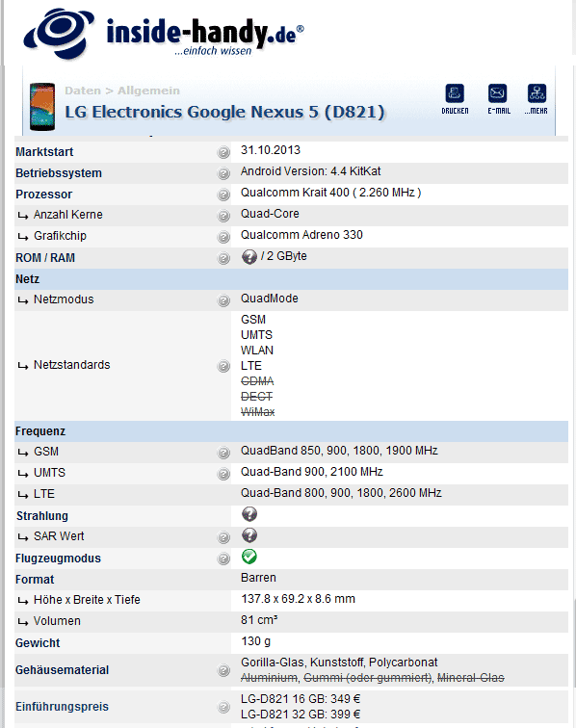Click the Marktstart label
The image size is (576, 728).
[x=44, y=152]
